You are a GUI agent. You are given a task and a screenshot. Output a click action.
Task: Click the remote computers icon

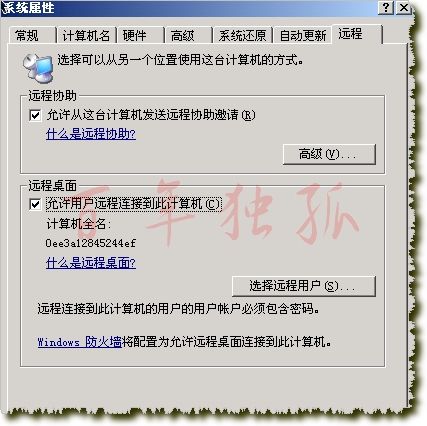click(38, 68)
